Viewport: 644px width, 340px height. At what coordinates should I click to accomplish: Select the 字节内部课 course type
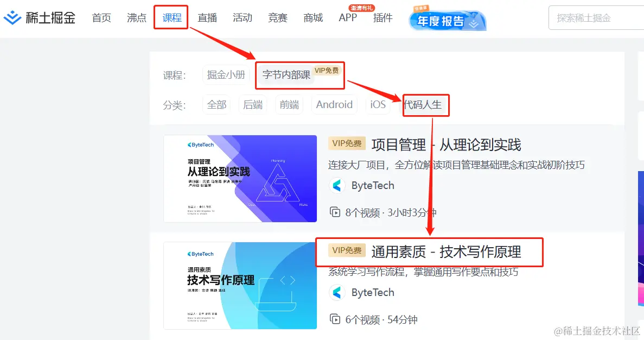[286, 74]
